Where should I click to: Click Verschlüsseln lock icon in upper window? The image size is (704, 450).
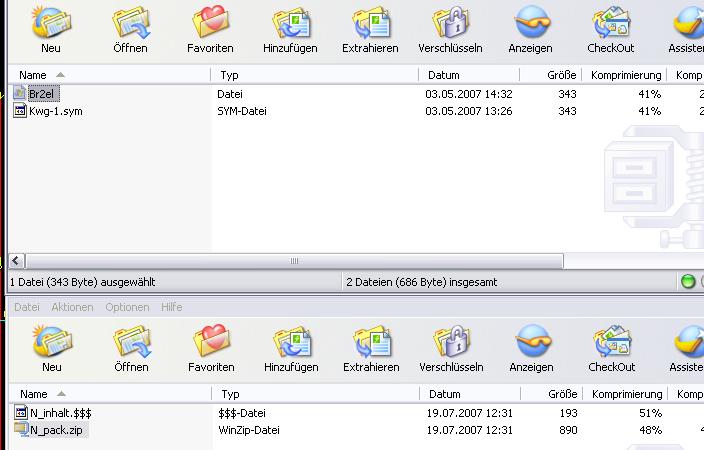(x=450, y=22)
